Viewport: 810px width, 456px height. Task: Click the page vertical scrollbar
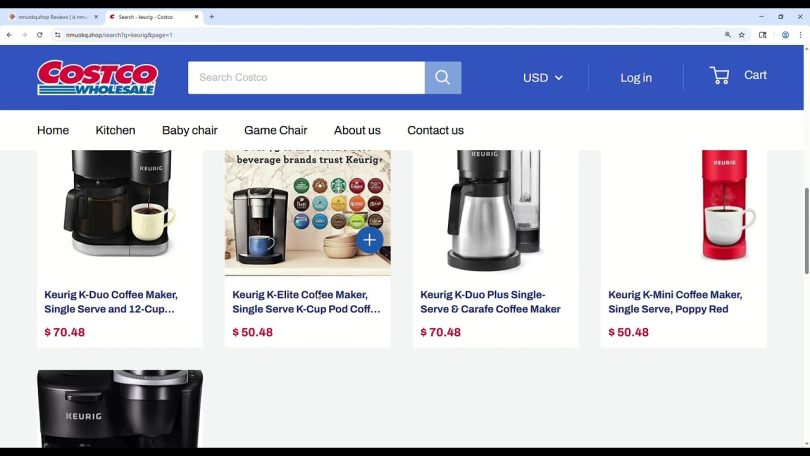(x=806, y=230)
